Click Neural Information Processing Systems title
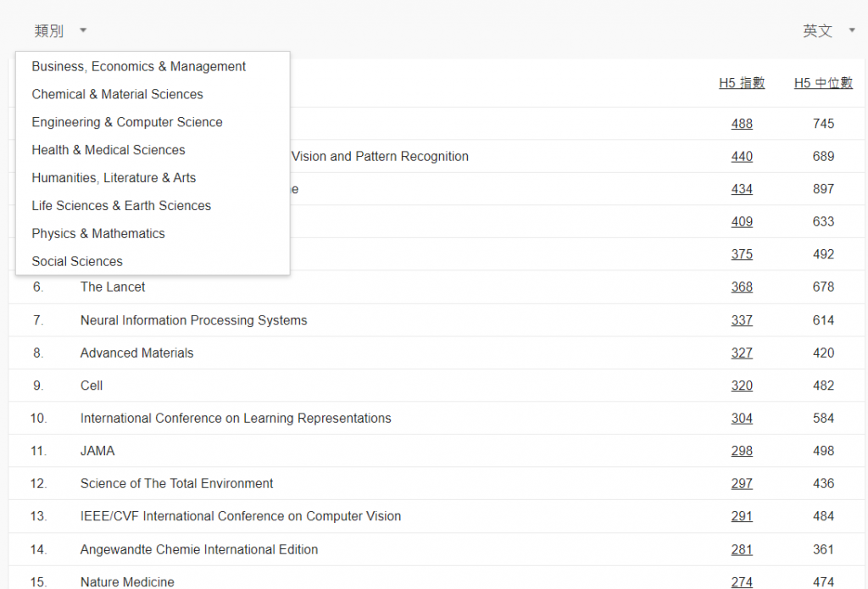This screenshot has width=868, height=589. click(x=194, y=320)
